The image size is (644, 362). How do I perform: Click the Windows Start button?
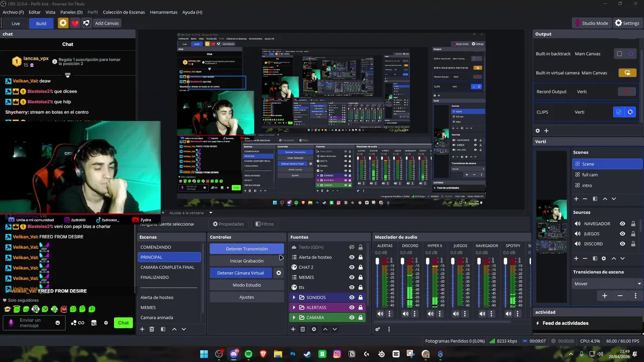pyautogui.click(x=204, y=354)
